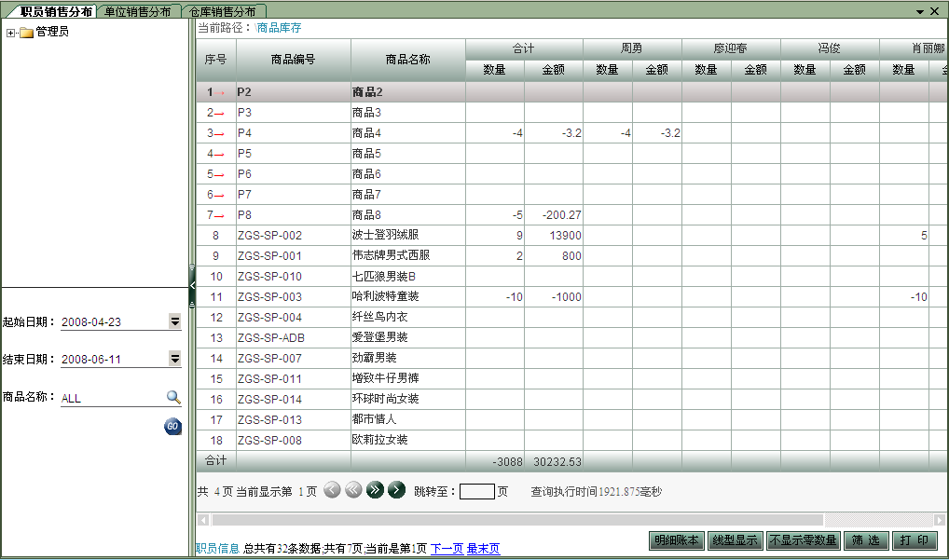Go to the first page arrow icon
The height and width of the screenshot is (560, 949).
332,490
